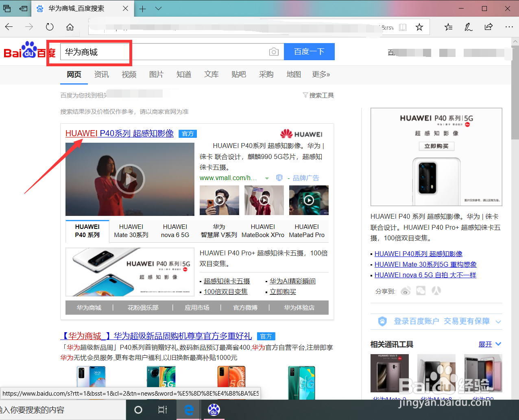Play the middle small video thumbnail
This screenshot has width=519, height=420.
264,200
